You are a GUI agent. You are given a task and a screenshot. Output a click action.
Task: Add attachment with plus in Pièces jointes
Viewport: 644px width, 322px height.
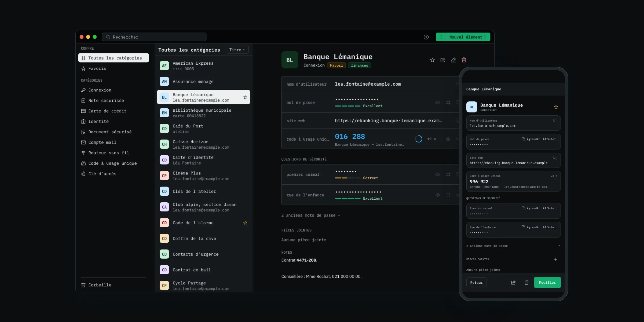[555, 259]
